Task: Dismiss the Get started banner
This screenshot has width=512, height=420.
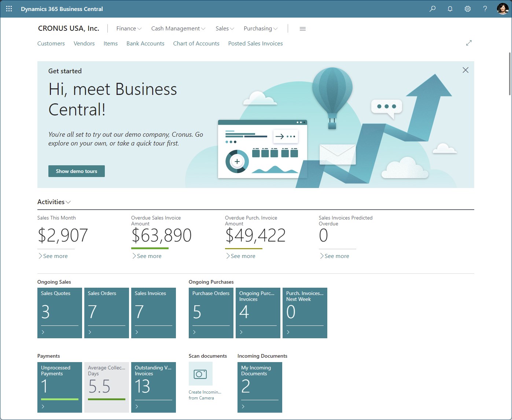Action: tap(465, 70)
